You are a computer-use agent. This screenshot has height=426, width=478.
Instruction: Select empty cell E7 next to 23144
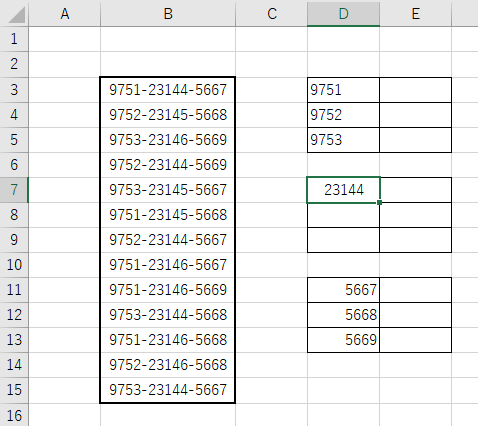coord(415,190)
